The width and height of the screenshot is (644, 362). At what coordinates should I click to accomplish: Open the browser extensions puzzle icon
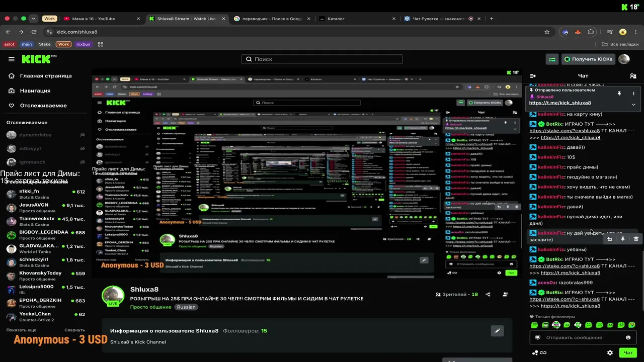[x=591, y=32]
